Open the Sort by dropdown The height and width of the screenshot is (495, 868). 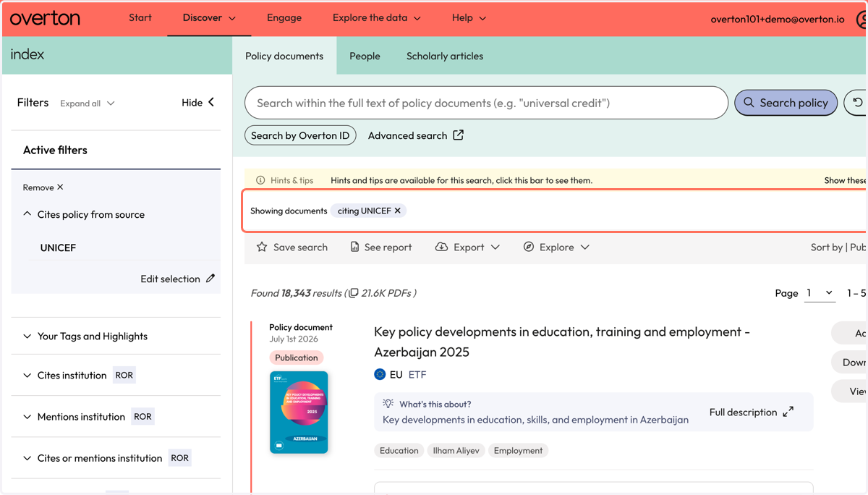pyautogui.click(x=839, y=247)
